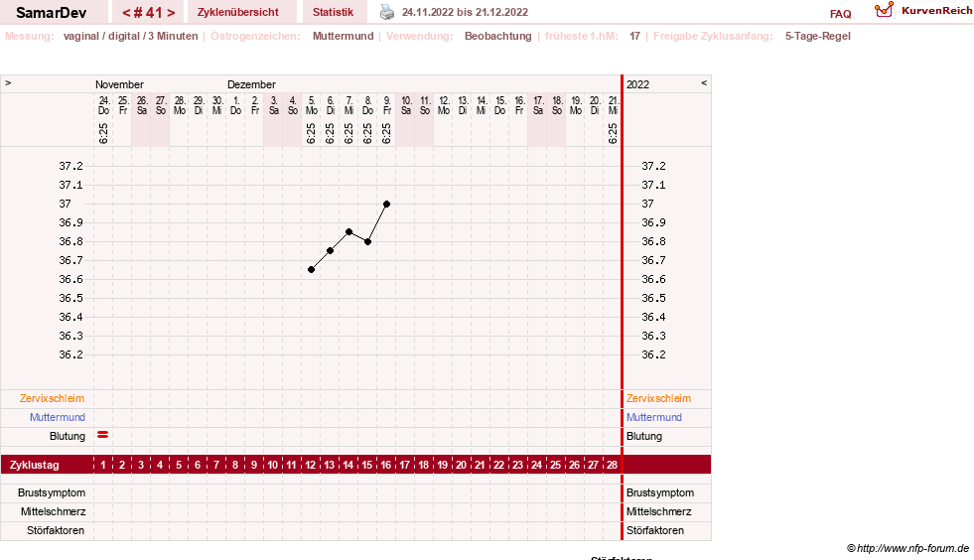Click the right Mittelschmerz label
This screenshot has width=974, height=560.
[x=659, y=511]
